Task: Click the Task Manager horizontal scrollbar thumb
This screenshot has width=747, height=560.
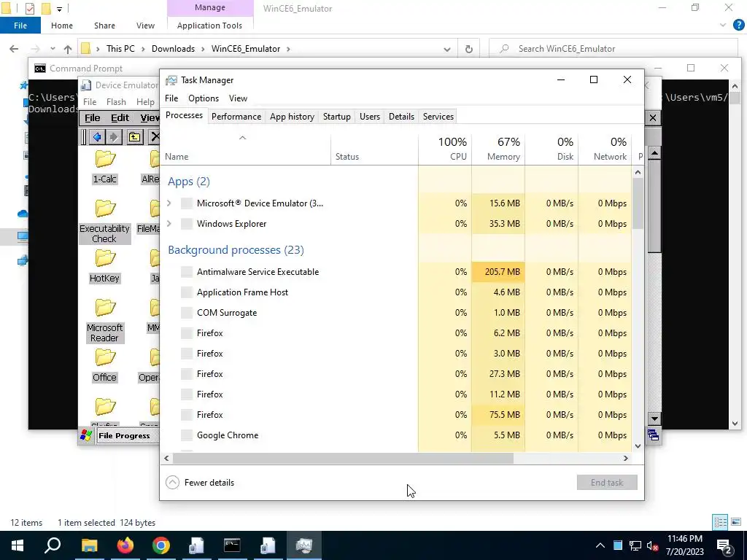Action: pyautogui.click(x=343, y=458)
